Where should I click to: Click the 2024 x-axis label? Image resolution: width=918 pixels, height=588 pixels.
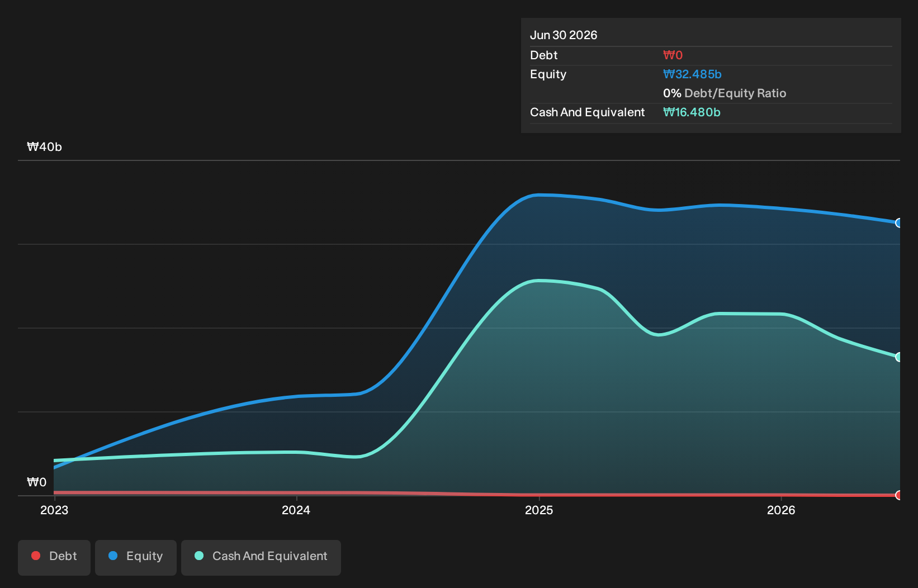pos(296,510)
